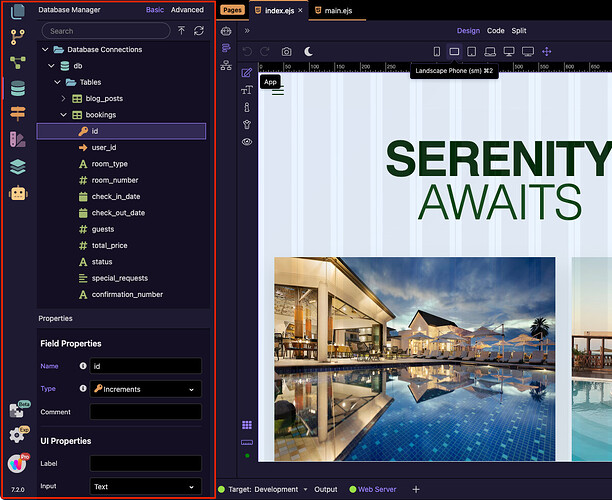
Task: Switch to Code view
Action: (495, 31)
